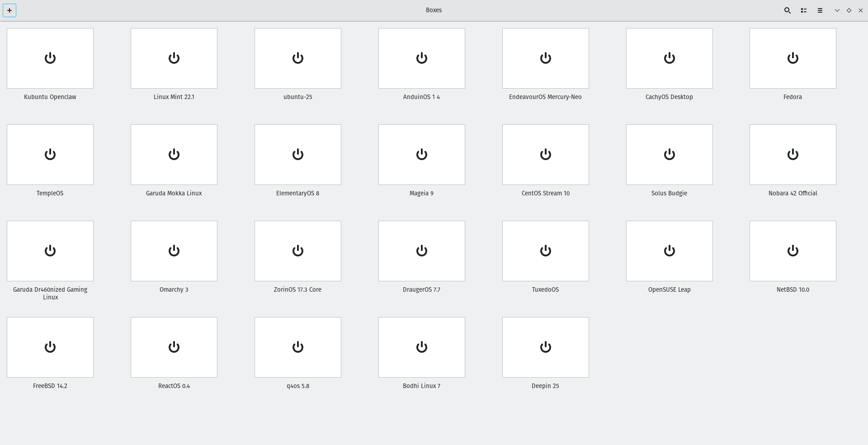This screenshot has width=868, height=445.
Task: Open the Nobara 42 Official thumbnail
Action: pyautogui.click(x=793, y=155)
